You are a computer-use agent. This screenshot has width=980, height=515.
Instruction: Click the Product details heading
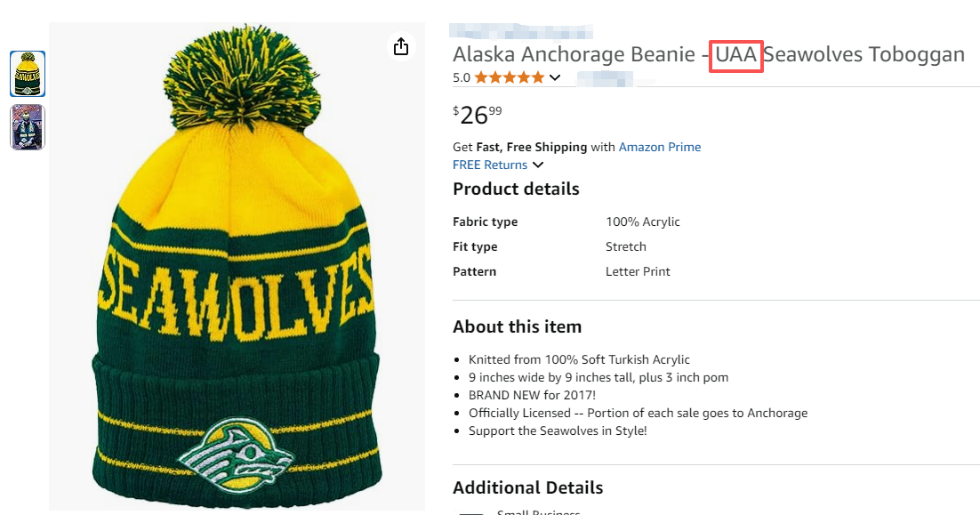click(516, 189)
